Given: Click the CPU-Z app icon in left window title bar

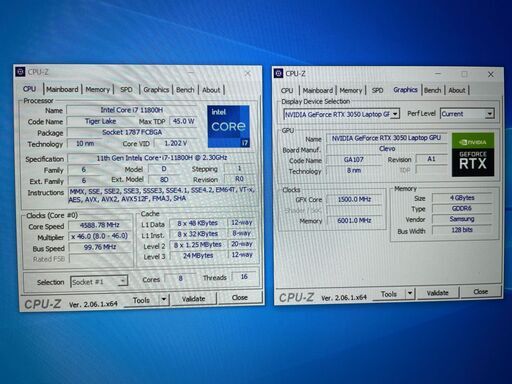Looking at the screenshot, I should pos(21,72).
